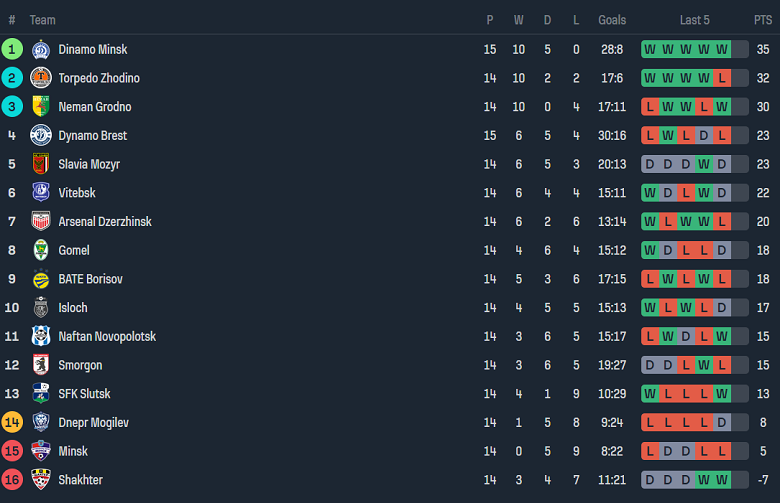Click the Dinamo Minsk club crest
The width and height of the screenshot is (780, 503).
(41, 49)
